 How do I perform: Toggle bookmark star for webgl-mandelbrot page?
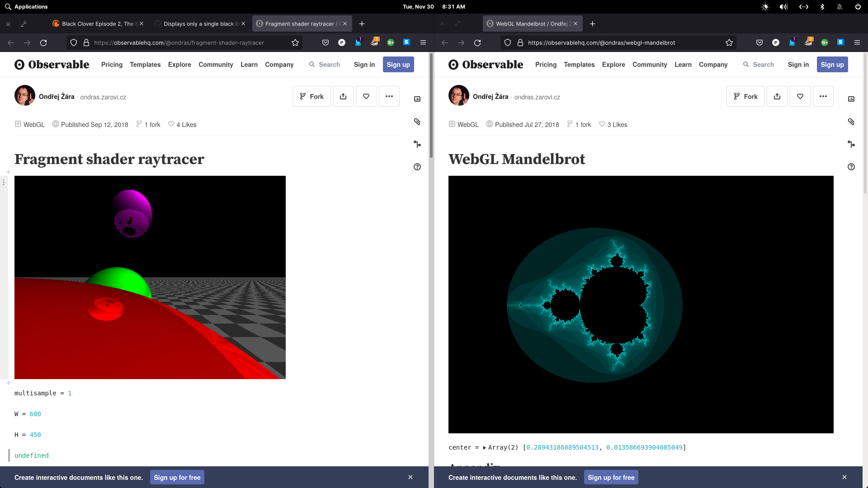tap(729, 42)
